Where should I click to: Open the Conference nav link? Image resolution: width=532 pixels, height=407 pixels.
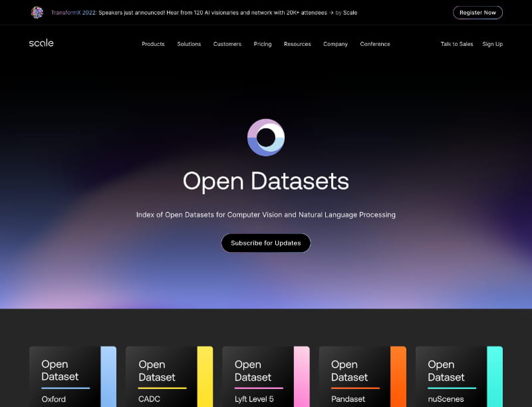(375, 44)
